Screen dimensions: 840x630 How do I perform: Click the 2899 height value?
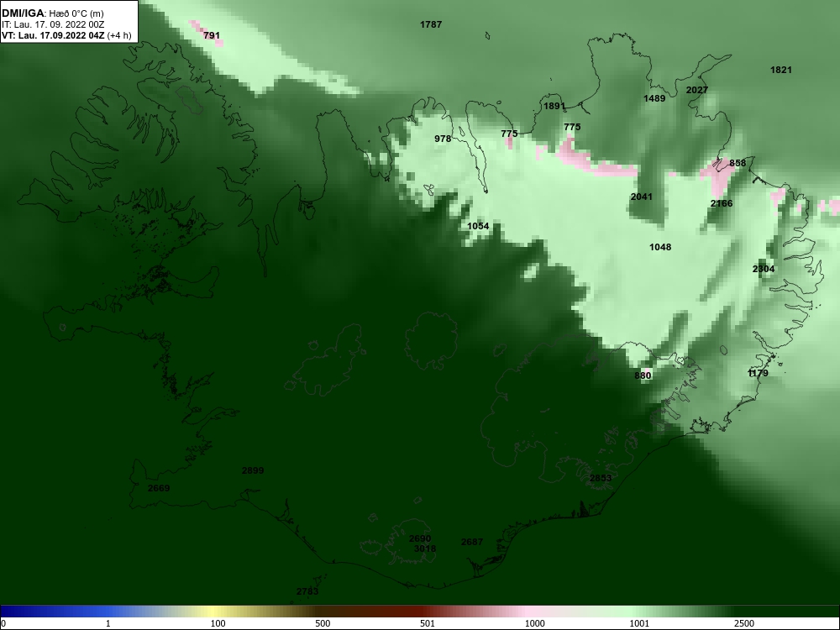pyautogui.click(x=253, y=470)
